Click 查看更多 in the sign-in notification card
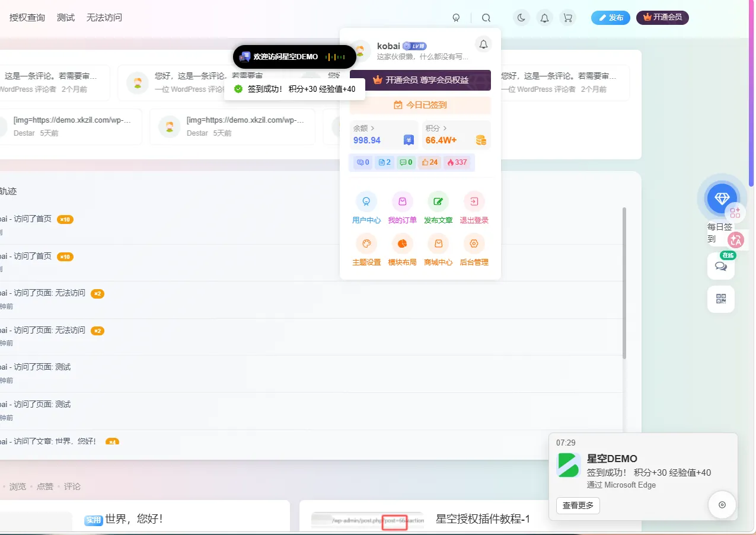This screenshot has height=535, width=756. click(577, 505)
